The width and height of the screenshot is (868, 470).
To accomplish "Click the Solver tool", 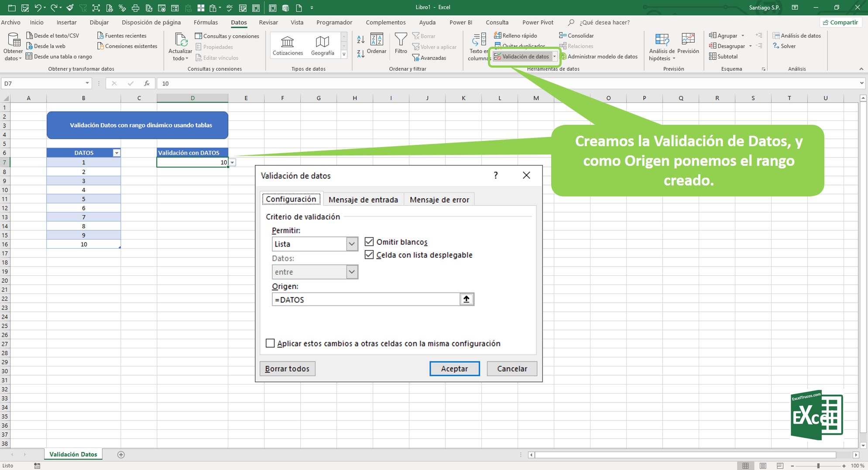I will 784,46.
